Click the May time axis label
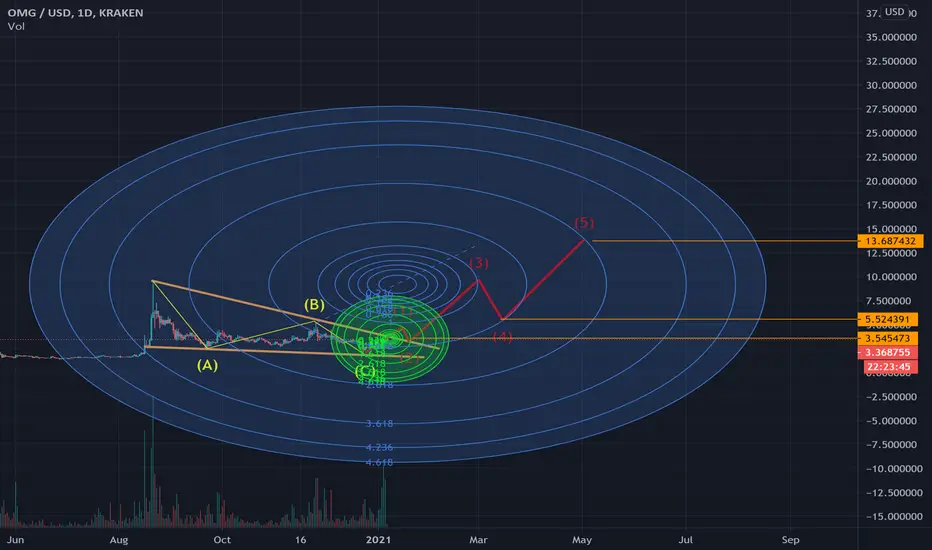The width and height of the screenshot is (932, 550). coord(582,540)
